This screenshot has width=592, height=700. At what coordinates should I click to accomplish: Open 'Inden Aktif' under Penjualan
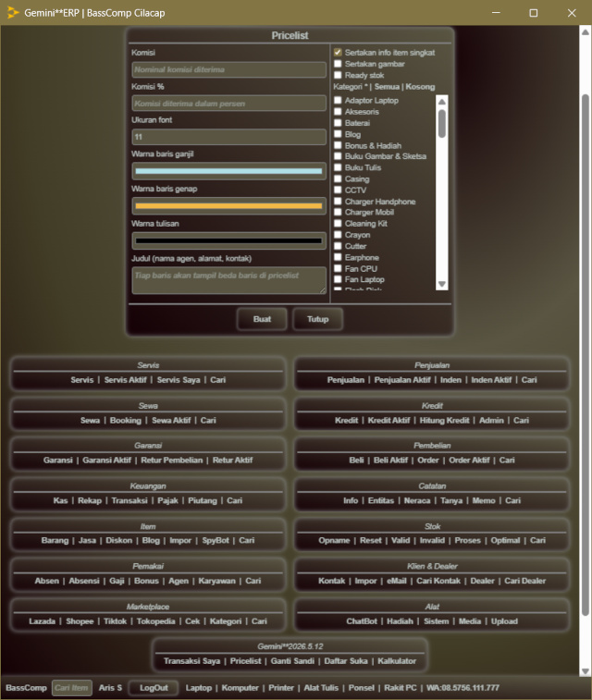491,380
